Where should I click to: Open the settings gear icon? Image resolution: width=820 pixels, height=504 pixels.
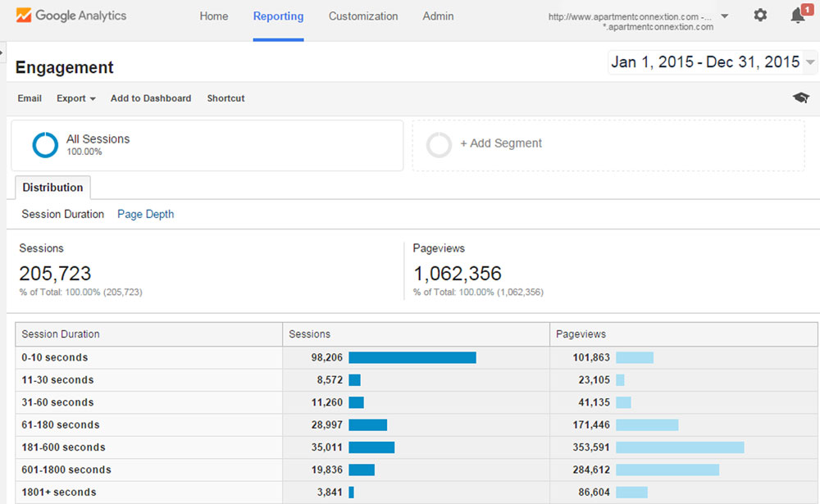(760, 16)
